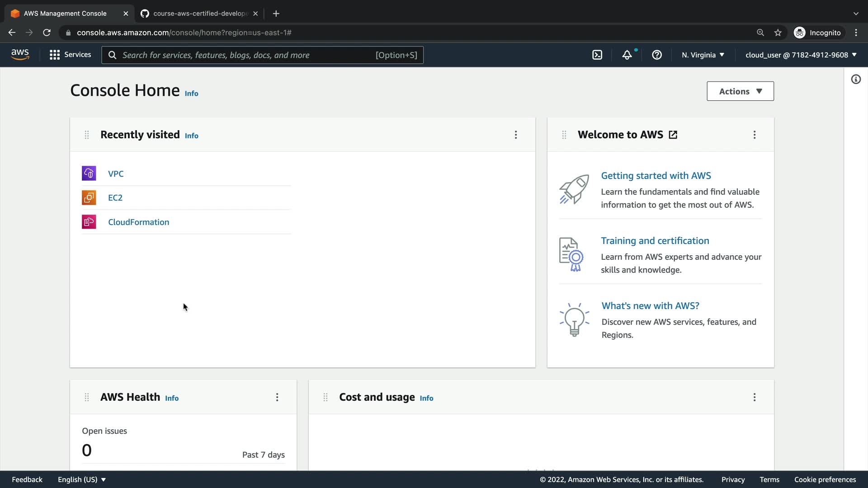This screenshot has width=868, height=488.
Task: Open the AWS CloudShell icon
Action: point(597,55)
